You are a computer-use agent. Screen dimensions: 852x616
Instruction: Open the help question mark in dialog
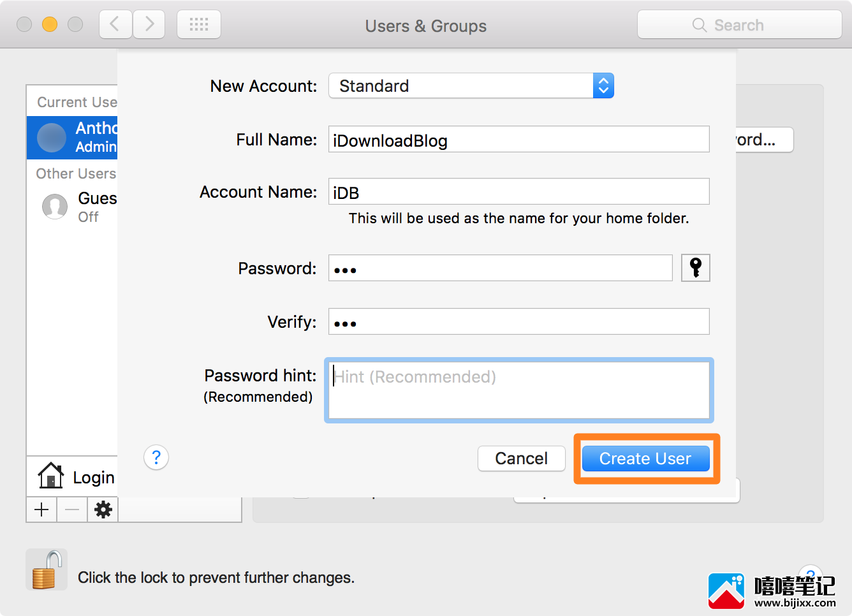[156, 457]
